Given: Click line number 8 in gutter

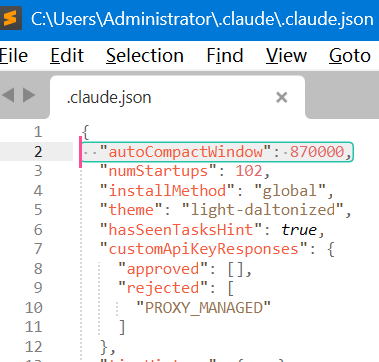Looking at the screenshot, I should pos(38,269).
